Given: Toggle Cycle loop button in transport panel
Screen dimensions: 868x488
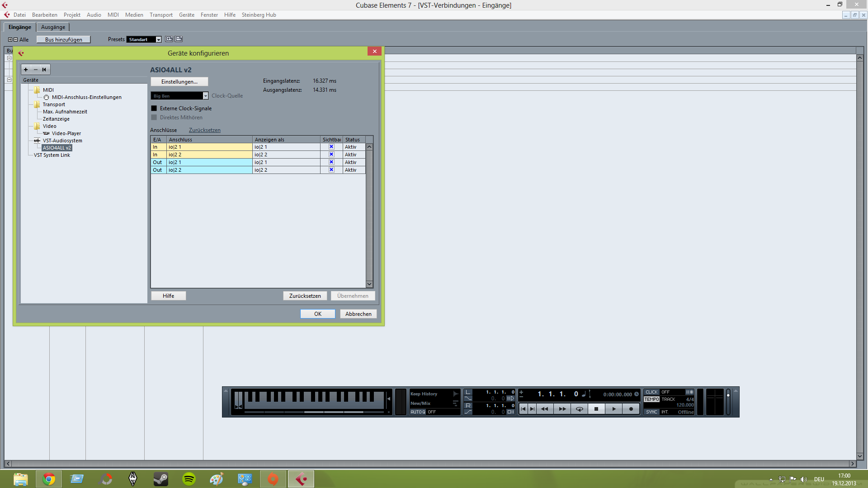Looking at the screenshot, I should [579, 409].
